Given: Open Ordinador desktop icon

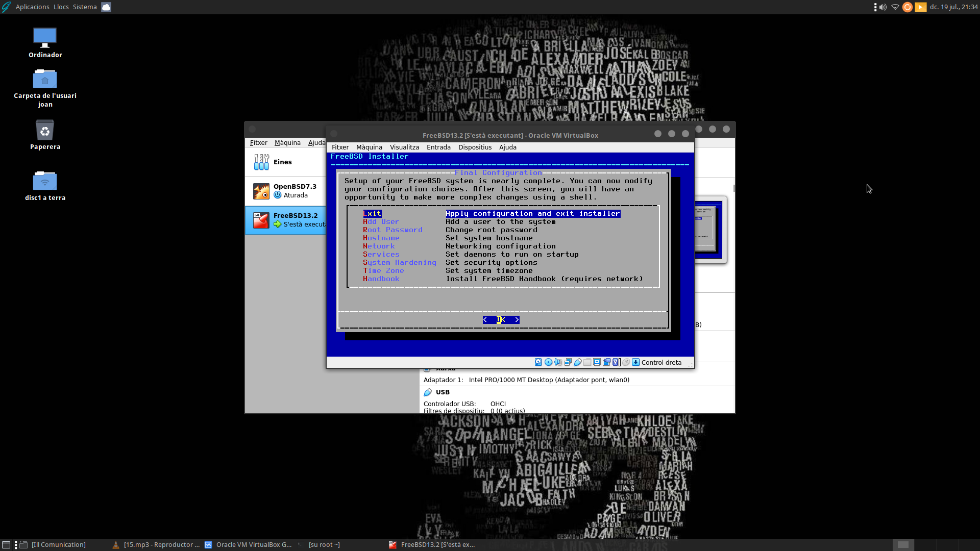Looking at the screenshot, I should [45, 43].
